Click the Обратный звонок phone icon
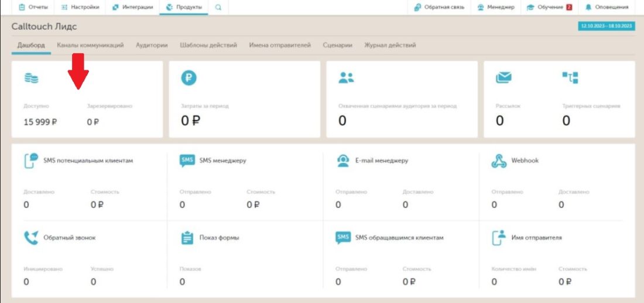The width and height of the screenshot is (644, 303). point(31,237)
